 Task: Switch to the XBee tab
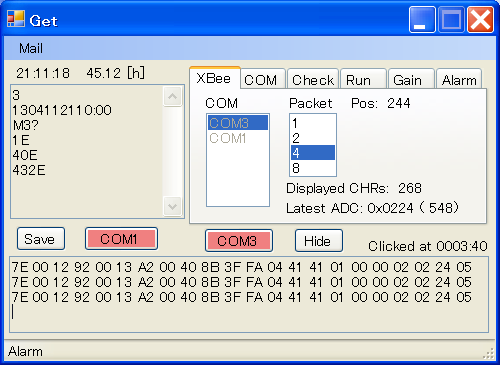point(214,78)
